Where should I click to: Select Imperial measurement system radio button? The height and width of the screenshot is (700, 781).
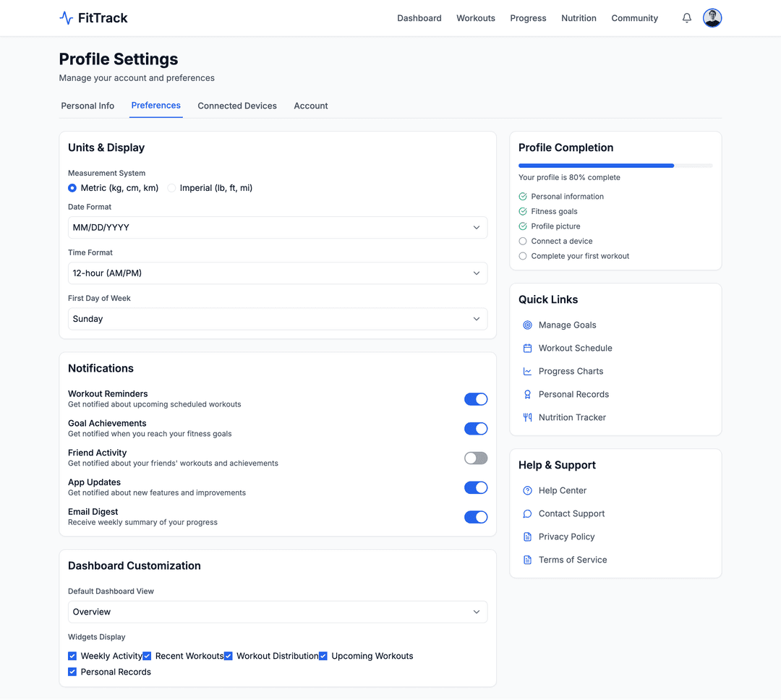click(x=172, y=188)
